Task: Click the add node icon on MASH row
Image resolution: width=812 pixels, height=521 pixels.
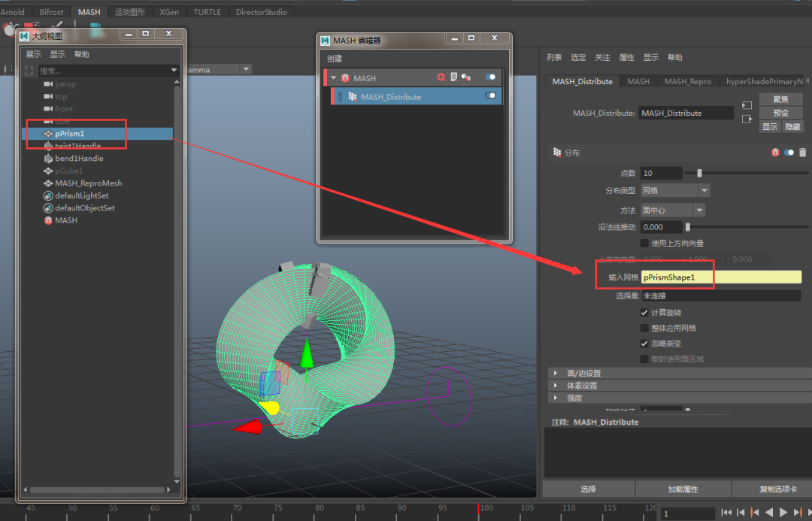Action: coord(441,77)
